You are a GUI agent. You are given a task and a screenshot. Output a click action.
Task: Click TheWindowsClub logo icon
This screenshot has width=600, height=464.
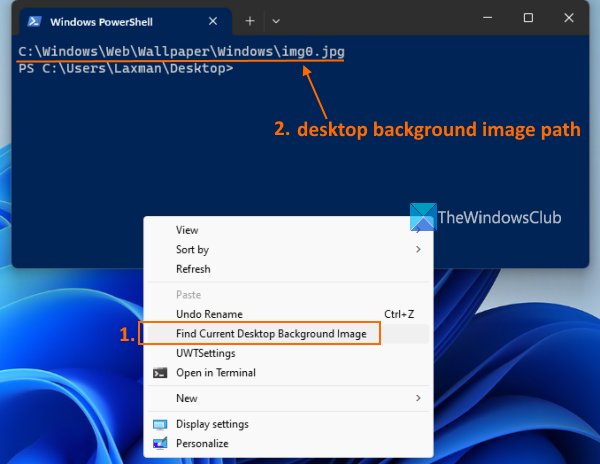click(423, 217)
